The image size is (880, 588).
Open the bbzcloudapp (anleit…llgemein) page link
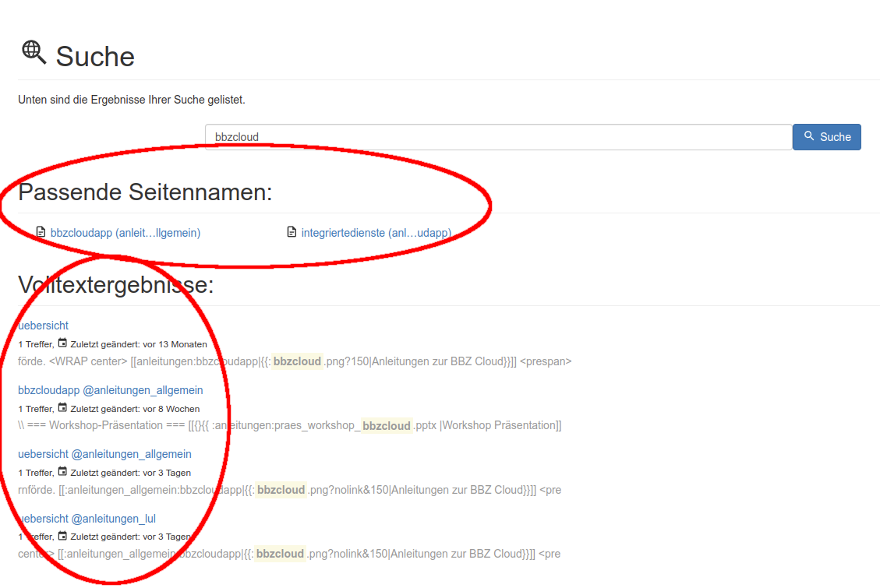125,233
